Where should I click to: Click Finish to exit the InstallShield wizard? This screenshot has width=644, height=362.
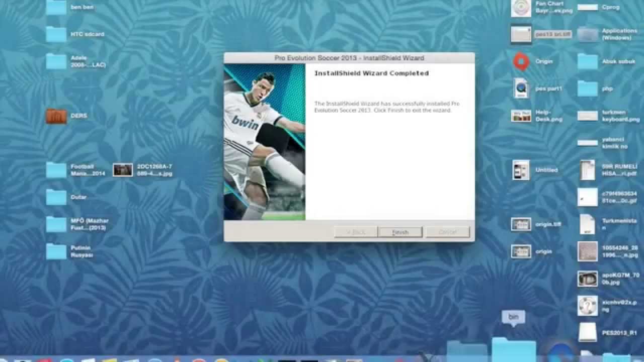click(400, 232)
